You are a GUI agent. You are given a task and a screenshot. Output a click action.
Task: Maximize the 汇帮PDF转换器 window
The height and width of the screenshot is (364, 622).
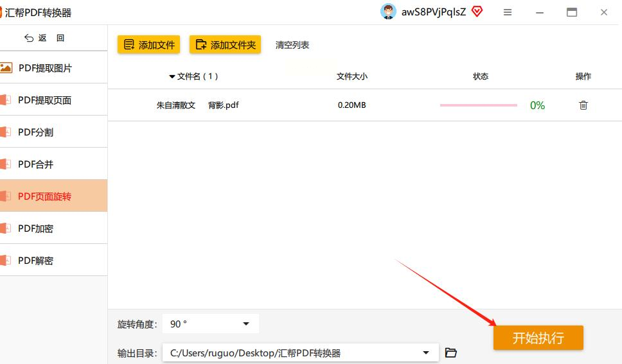(572, 12)
